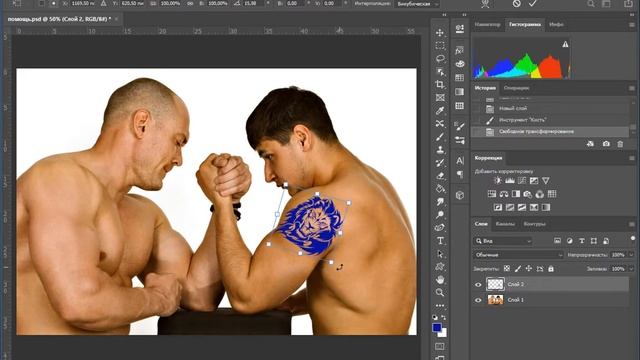
Task: Select the Clone Stamp tool
Action: (440, 150)
